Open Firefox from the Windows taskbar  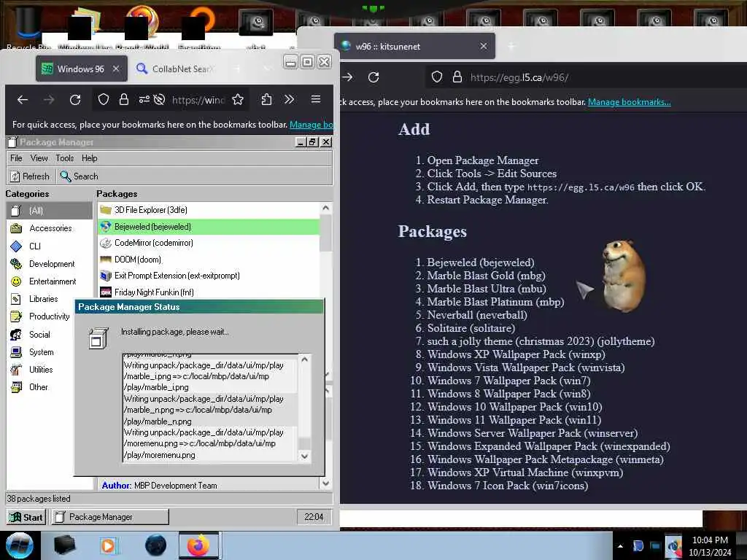click(x=198, y=545)
